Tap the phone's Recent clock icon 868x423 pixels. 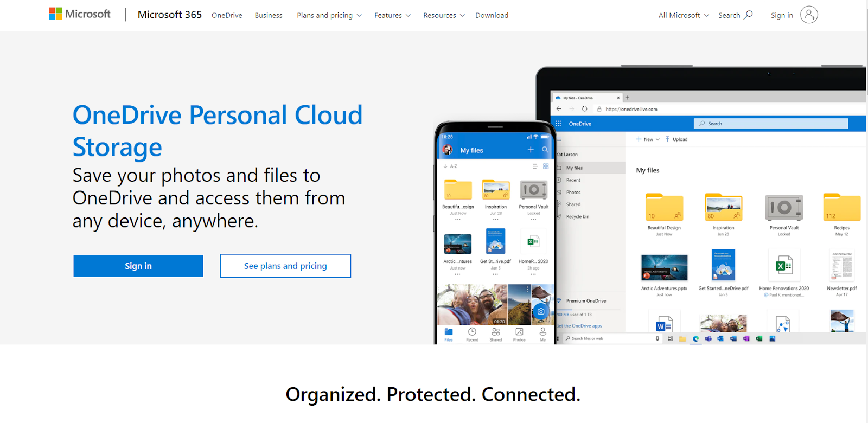(472, 332)
